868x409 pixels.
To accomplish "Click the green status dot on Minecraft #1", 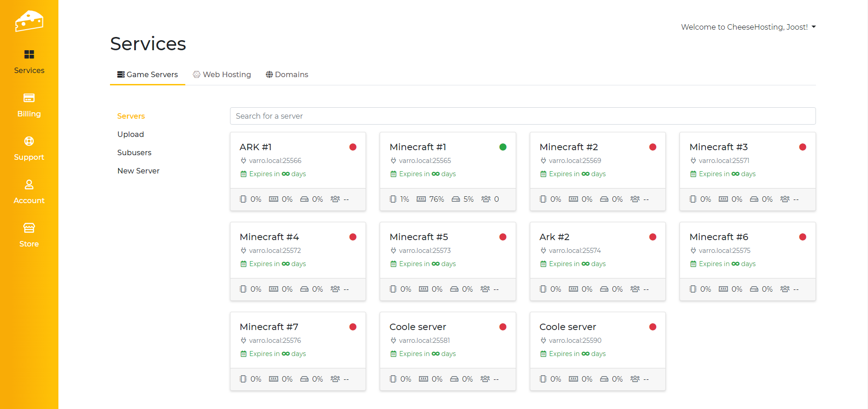I will (502, 147).
